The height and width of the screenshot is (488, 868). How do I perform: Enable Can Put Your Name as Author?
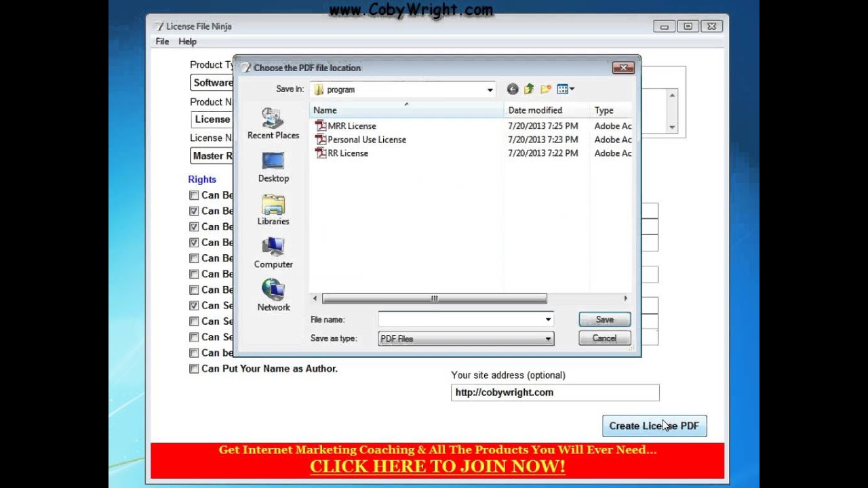click(x=194, y=369)
